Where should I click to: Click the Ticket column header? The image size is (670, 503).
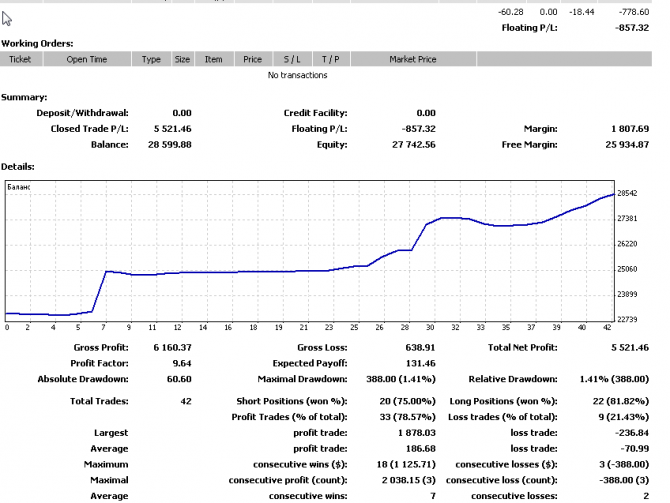coord(21,59)
